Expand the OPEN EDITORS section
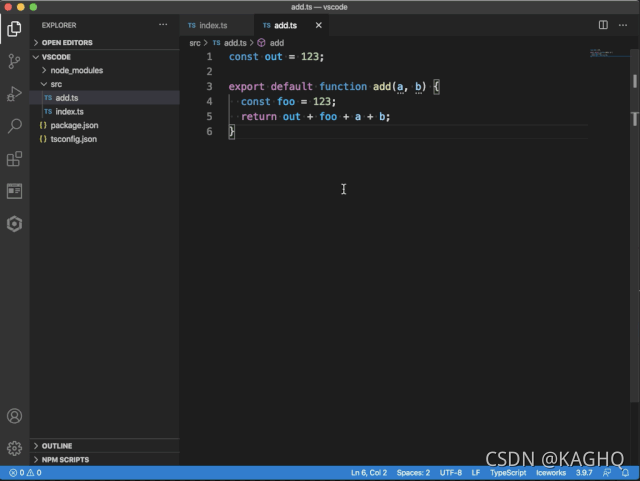This screenshot has width=640, height=481. pyautogui.click(x=104, y=42)
